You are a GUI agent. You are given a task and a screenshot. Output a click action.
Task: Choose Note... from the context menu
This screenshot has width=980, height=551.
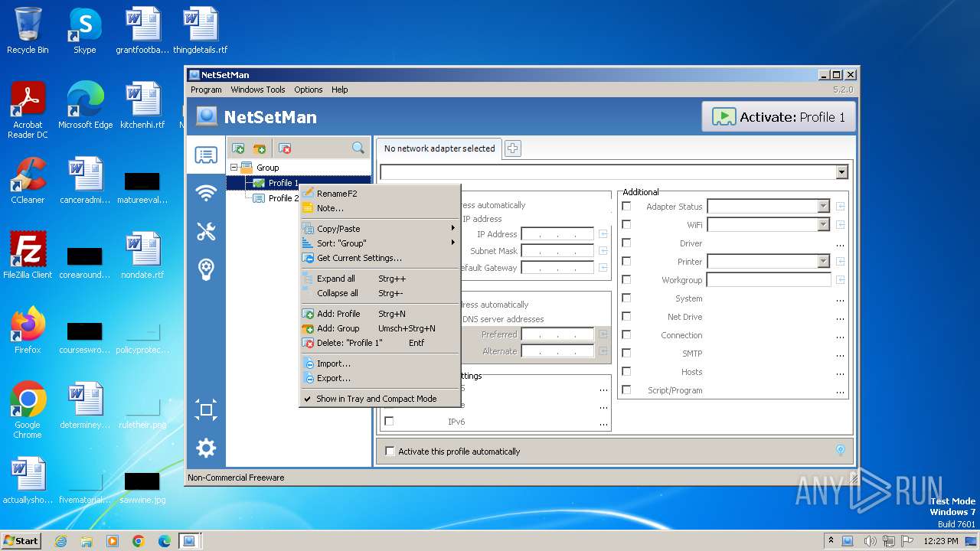click(380, 208)
